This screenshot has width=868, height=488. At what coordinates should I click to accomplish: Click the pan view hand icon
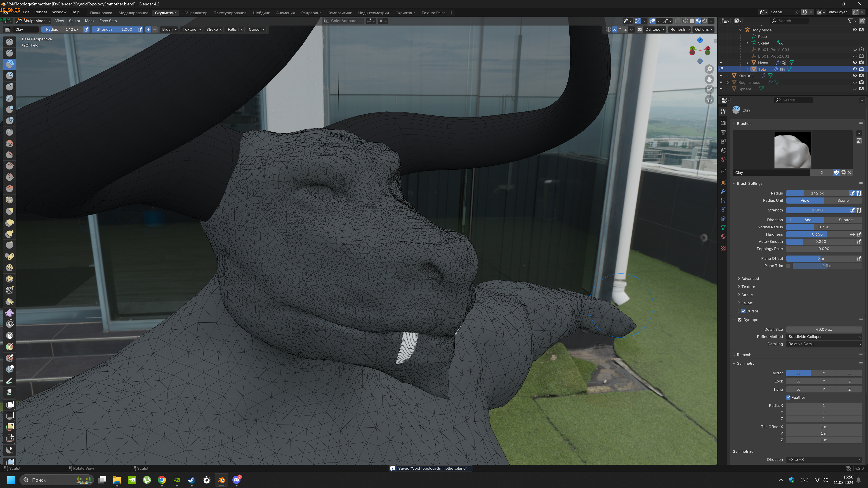[709, 79]
